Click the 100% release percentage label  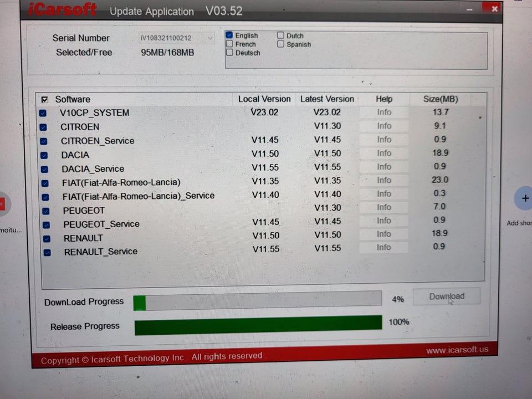(x=398, y=321)
